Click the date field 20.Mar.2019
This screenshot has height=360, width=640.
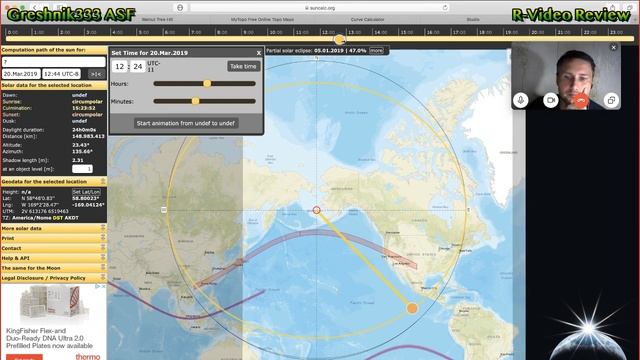(x=21, y=74)
